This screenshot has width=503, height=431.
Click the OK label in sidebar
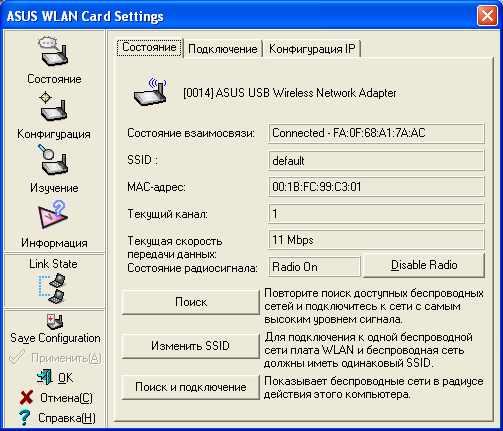[66, 378]
